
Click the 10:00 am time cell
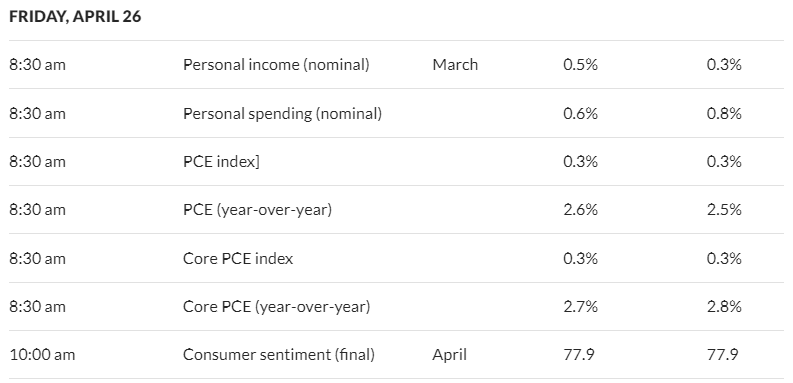pyautogui.click(x=42, y=355)
